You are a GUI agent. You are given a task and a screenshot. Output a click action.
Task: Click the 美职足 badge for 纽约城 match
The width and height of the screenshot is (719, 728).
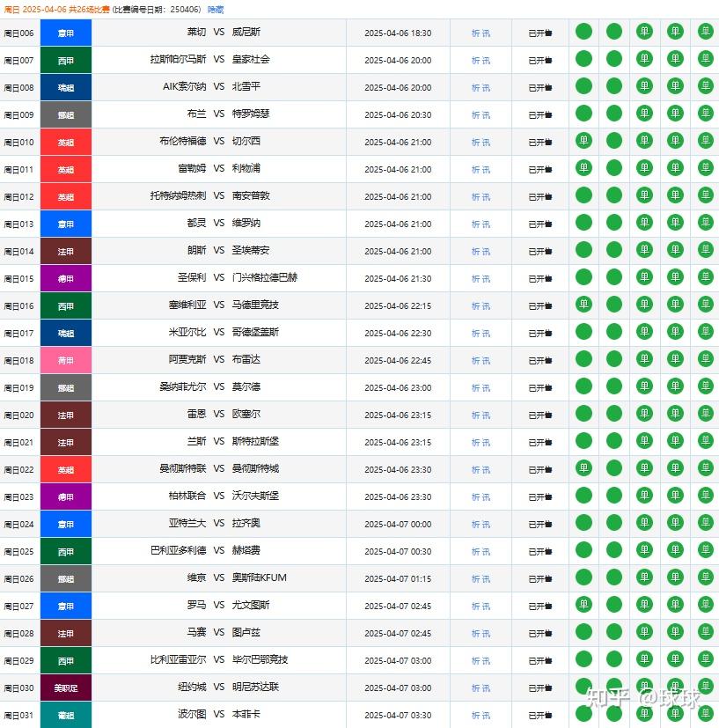65,688
